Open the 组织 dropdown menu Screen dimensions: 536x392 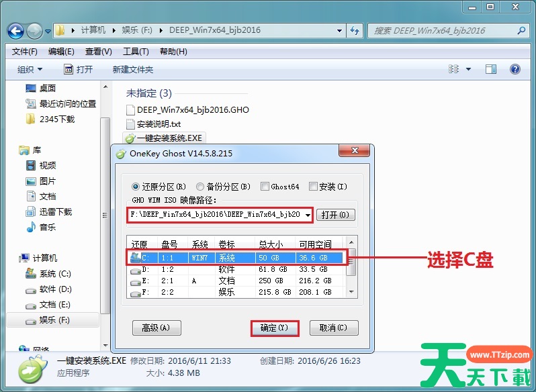pyautogui.click(x=30, y=69)
